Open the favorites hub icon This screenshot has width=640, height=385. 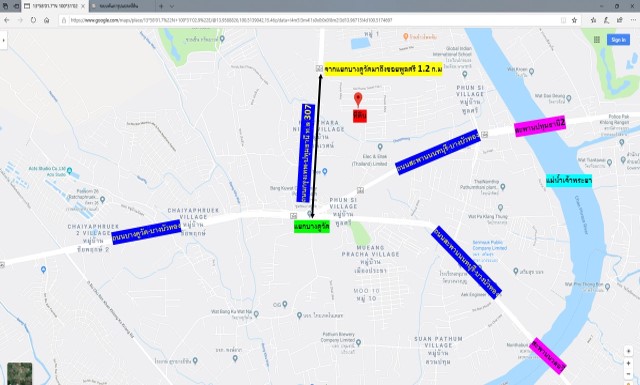pyautogui.click(x=593, y=20)
